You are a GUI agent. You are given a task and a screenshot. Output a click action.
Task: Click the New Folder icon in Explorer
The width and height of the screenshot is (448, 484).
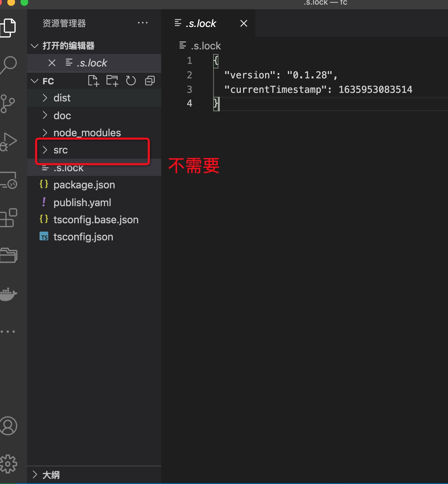[x=112, y=80]
